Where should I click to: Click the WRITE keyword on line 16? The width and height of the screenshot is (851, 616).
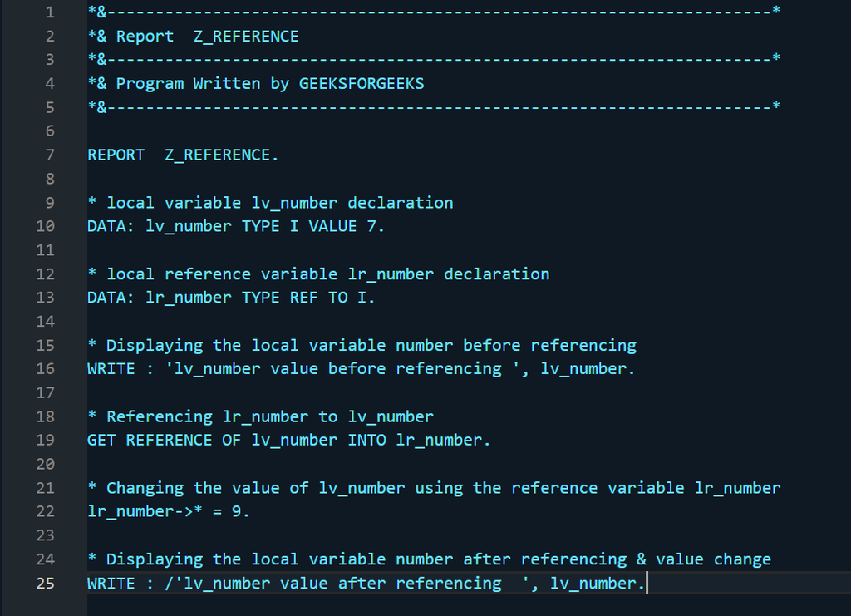coord(111,369)
